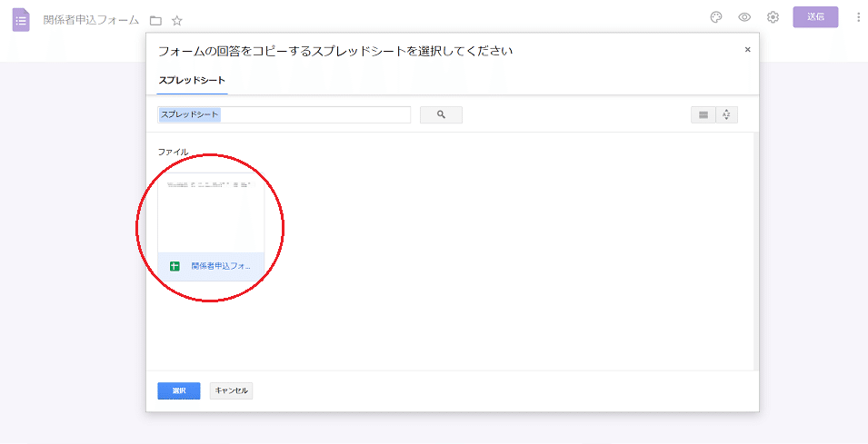Viewport: 868px width, 444px height.
Task: Click the move-to-folder icon beside the form title
Action: [155, 21]
